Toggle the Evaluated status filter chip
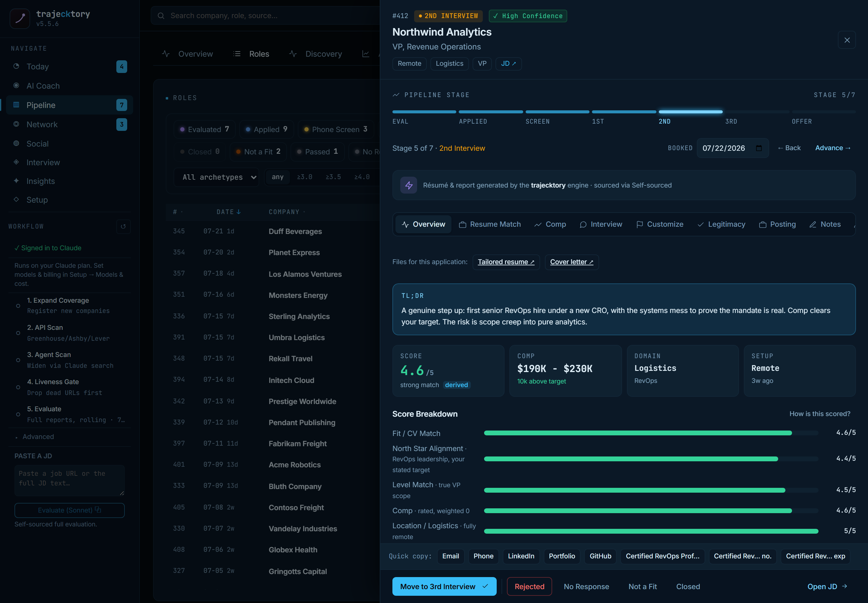The width and height of the screenshot is (868, 603). coord(204,129)
